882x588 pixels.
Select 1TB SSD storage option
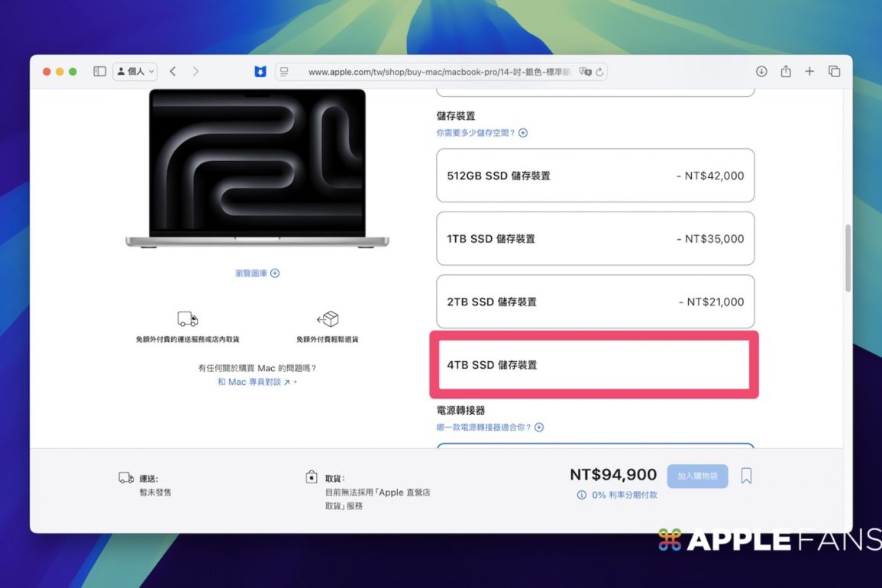click(x=595, y=238)
